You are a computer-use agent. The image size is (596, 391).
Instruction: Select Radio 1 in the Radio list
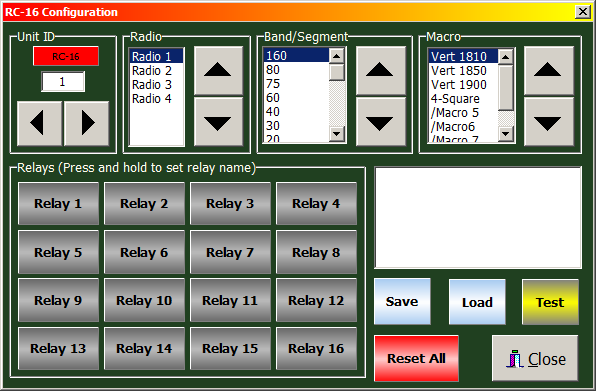pyautogui.click(x=157, y=57)
